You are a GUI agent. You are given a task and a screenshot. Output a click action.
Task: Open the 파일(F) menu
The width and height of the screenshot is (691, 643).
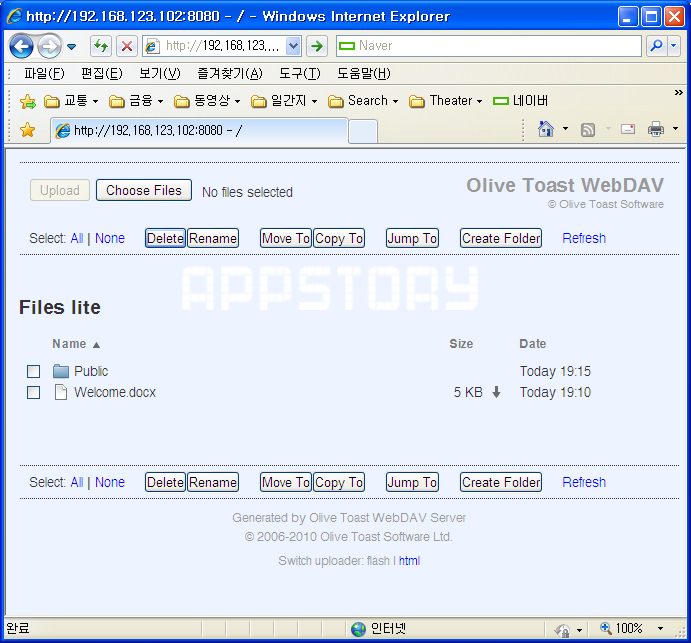click(x=44, y=73)
